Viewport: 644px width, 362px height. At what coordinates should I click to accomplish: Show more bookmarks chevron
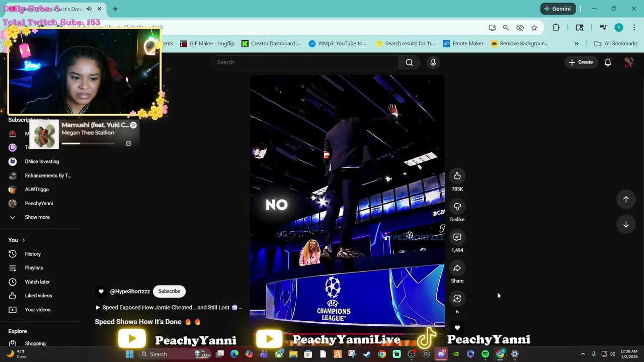pyautogui.click(x=577, y=44)
